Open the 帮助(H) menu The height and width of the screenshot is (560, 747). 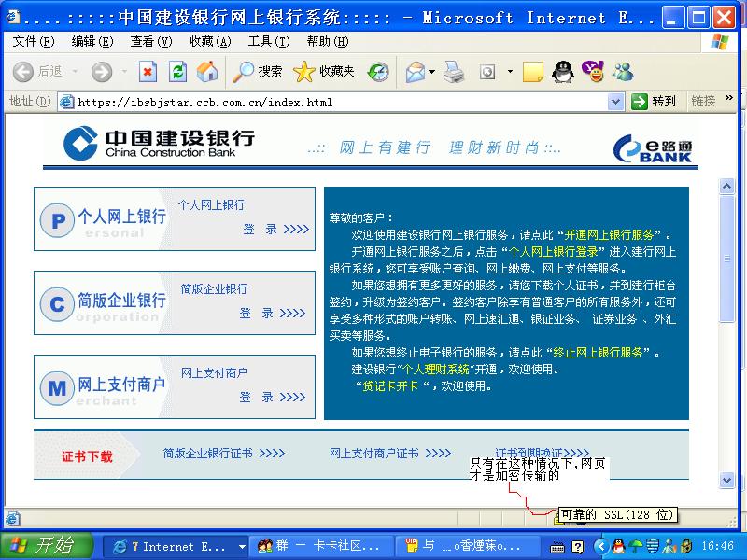pos(328,42)
